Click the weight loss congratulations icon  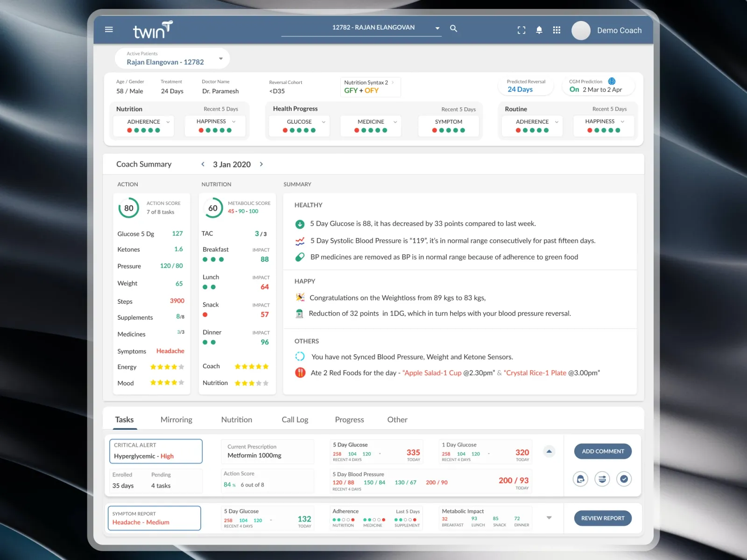(300, 297)
